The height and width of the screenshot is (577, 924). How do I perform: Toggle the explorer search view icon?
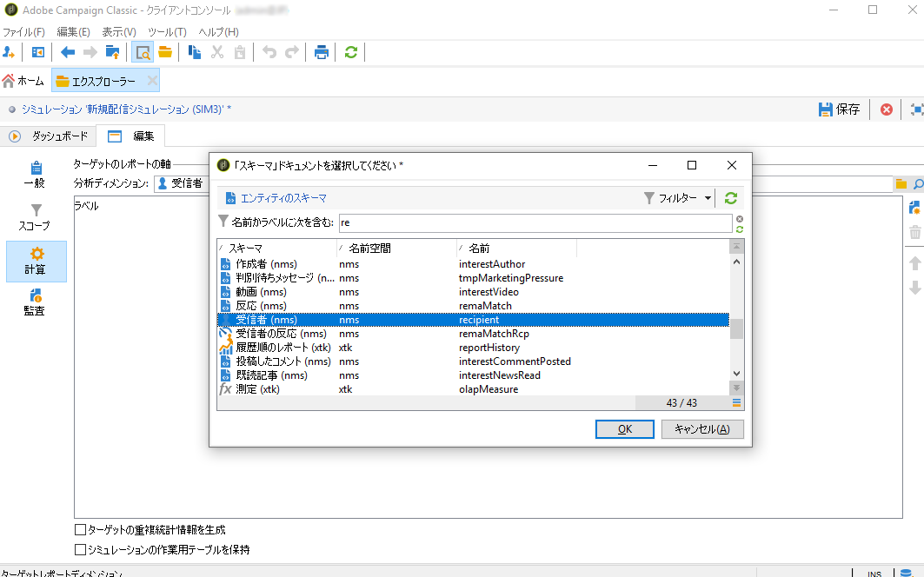143,52
